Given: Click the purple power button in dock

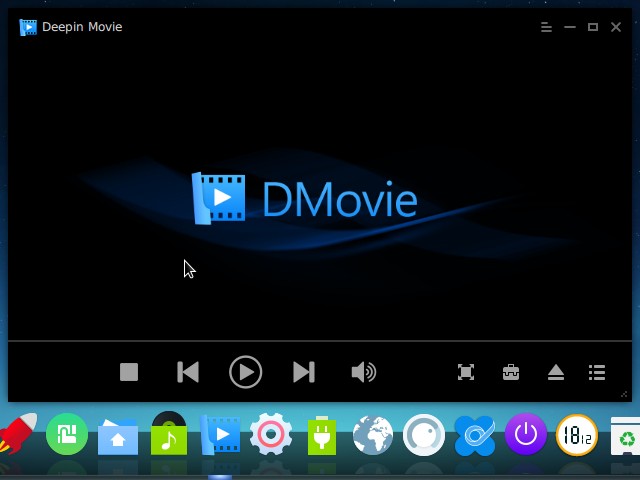Looking at the screenshot, I should (x=526, y=434).
